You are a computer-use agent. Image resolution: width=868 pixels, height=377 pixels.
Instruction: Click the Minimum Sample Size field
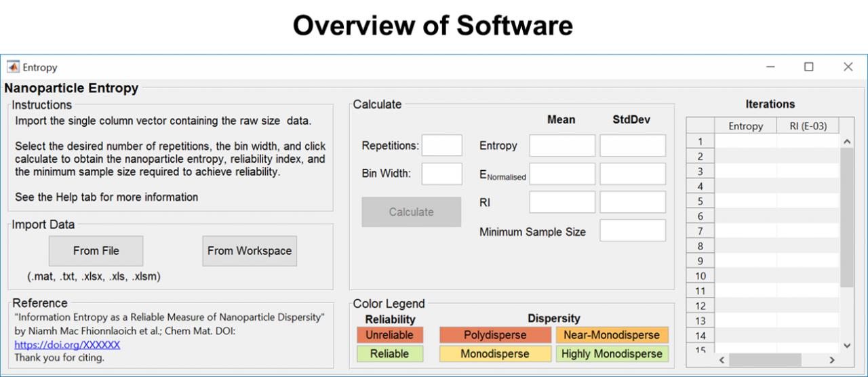click(x=633, y=231)
